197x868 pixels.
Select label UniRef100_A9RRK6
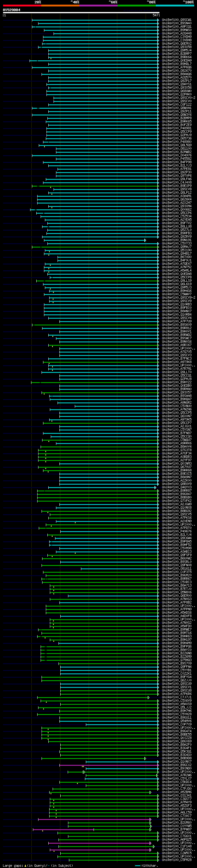point(176,443)
